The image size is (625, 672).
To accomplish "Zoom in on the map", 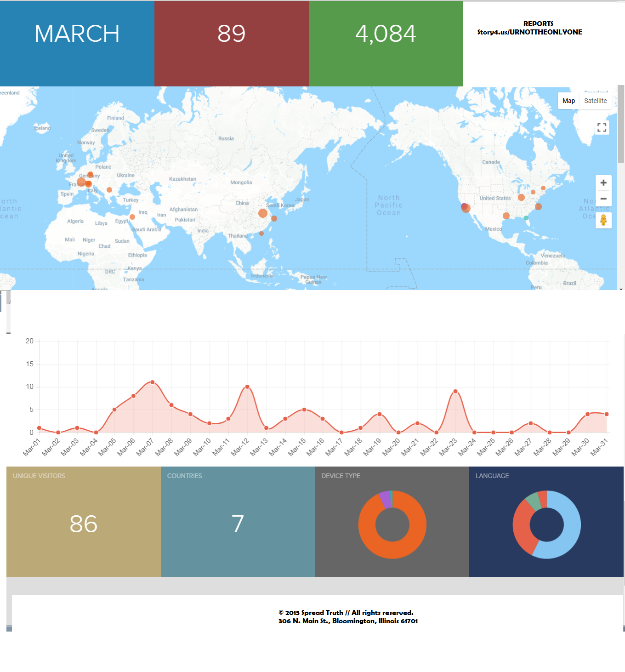I will (603, 183).
